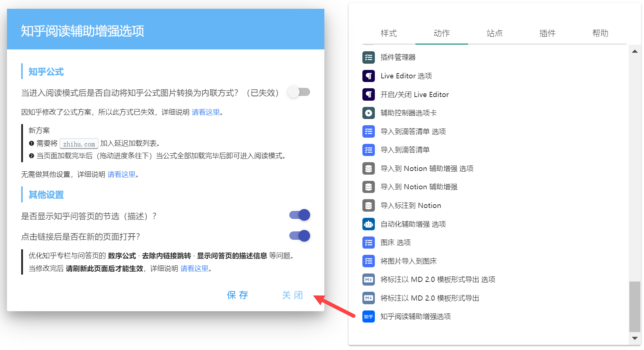Switch to the 站点 tab

[494, 33]
